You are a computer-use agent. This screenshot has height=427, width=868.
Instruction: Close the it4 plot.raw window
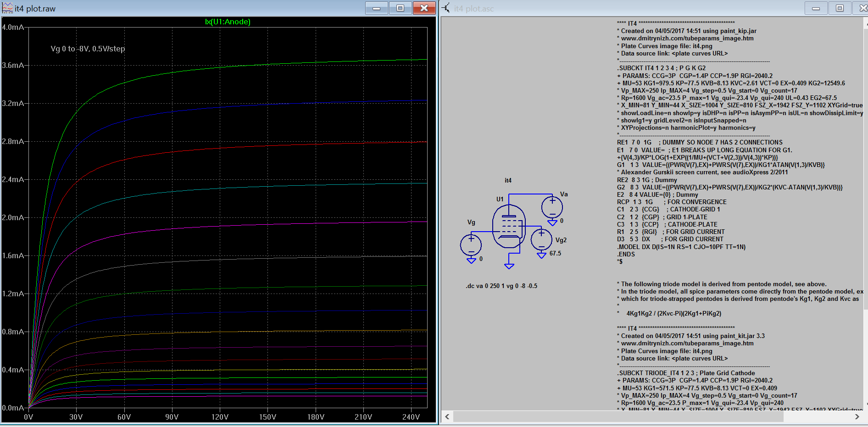424,8
